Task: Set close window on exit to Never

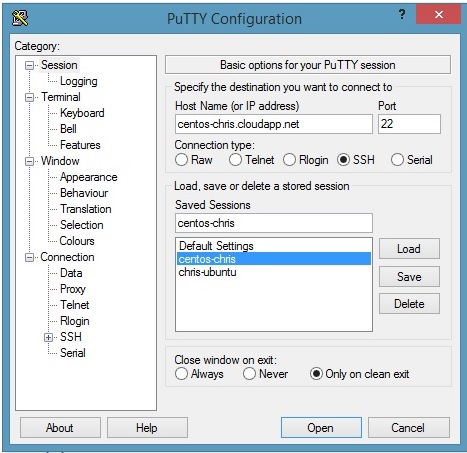Action: [x=249, y=374]
